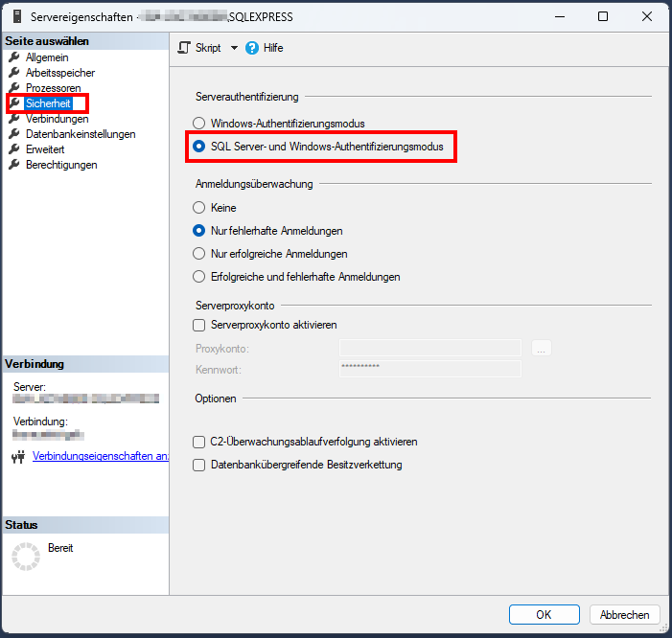Expand the Skript dropdown arrow
Image resolution: width=672 pixels, height=638 pixels.
(234, 48)
